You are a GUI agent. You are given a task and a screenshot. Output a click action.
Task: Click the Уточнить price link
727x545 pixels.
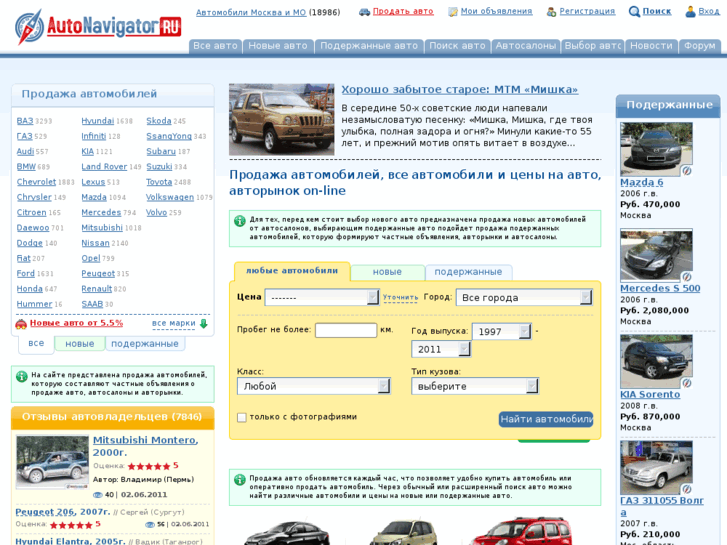coord(400,297)
